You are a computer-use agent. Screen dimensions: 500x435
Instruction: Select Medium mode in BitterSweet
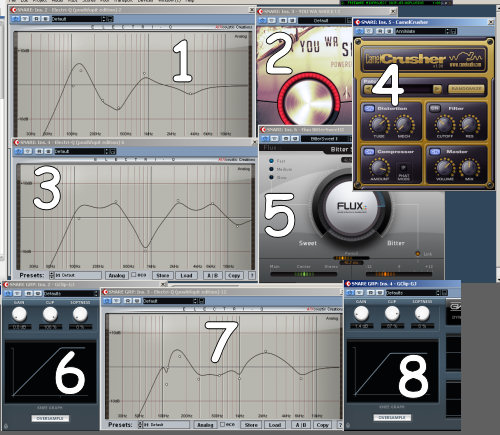tap(271, 169)
